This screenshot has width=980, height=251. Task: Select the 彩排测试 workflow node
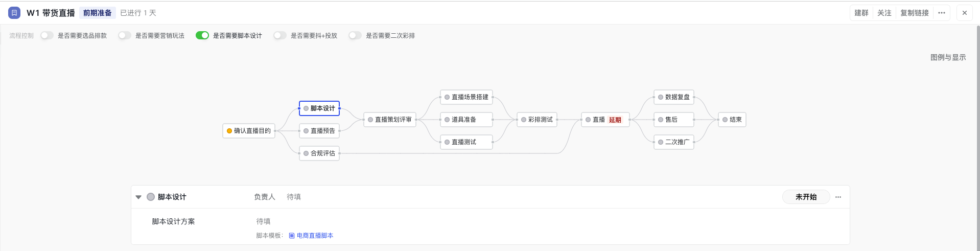(536, 120)
